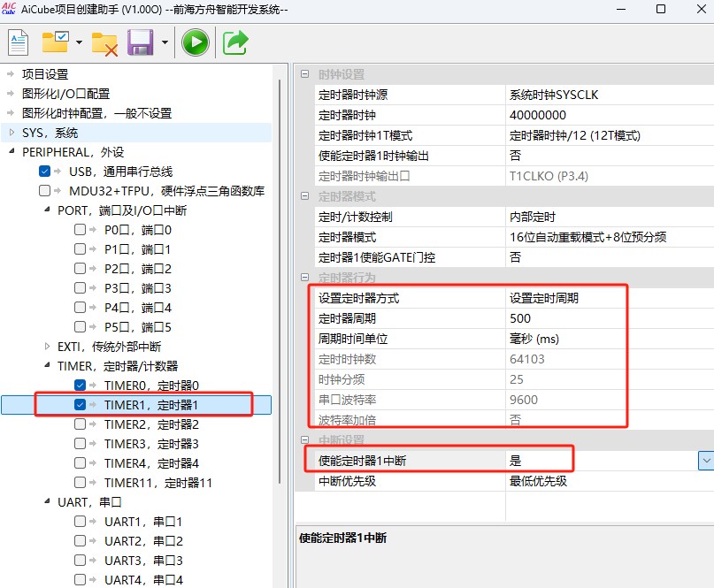Click the arrow icon beside 图形化I/O口配置

pyautogui.click(x=11, y=94)
